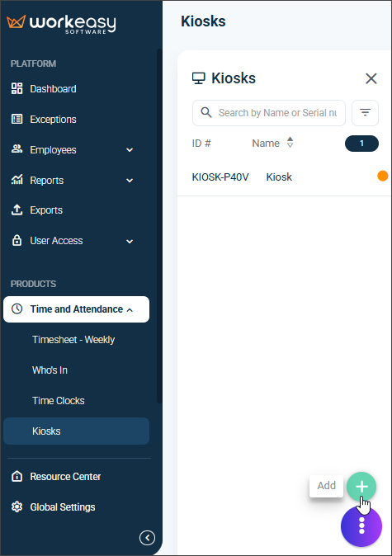
Task: Collapse the Time and Attendance section
Action: (130, 310)
